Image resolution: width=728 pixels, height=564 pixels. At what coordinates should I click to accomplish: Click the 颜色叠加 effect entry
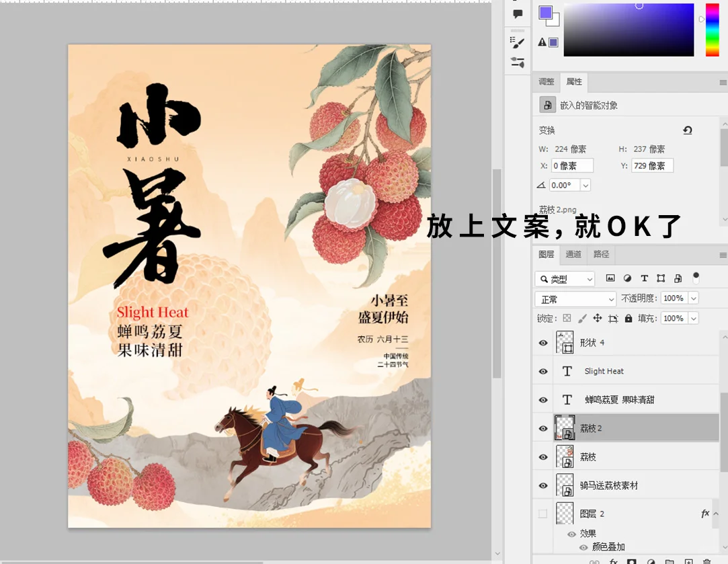[x=608, y=547]
